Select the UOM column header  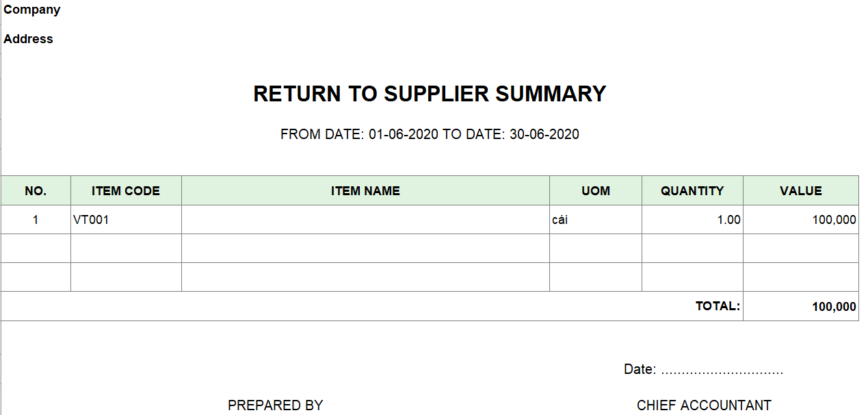tap(596, 191)
